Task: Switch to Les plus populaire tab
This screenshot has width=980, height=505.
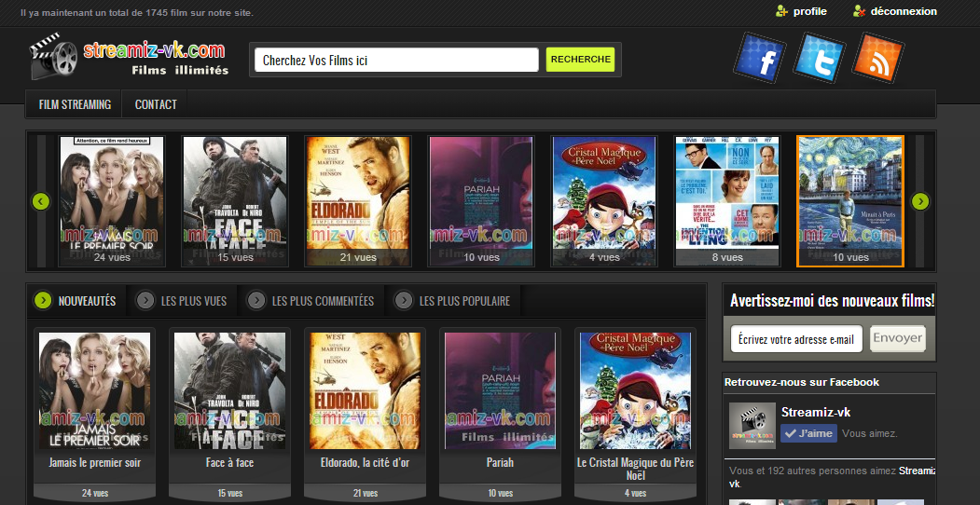Action: click(x=464, y=301)
